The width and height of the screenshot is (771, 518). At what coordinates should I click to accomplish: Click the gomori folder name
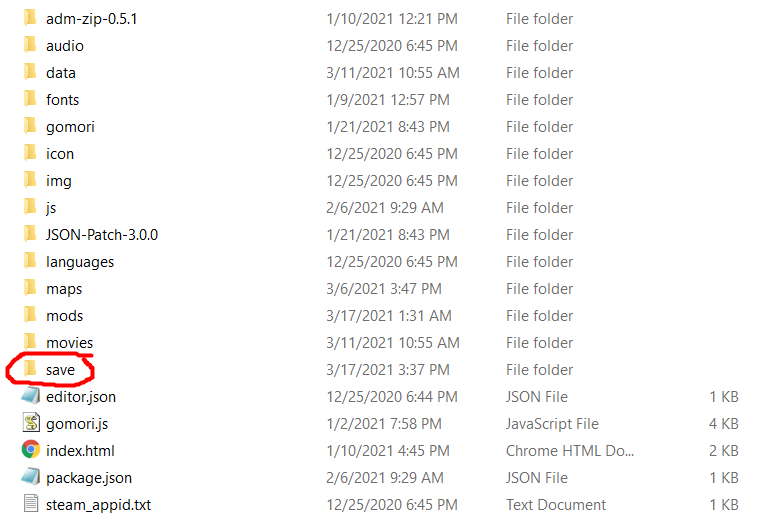pyautogui.click(x=70, y=126)
